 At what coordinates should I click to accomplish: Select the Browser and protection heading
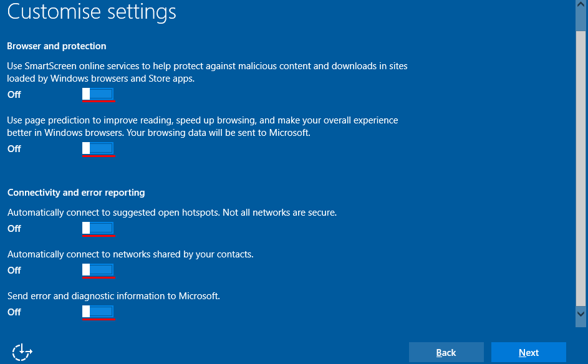(57, 46)
